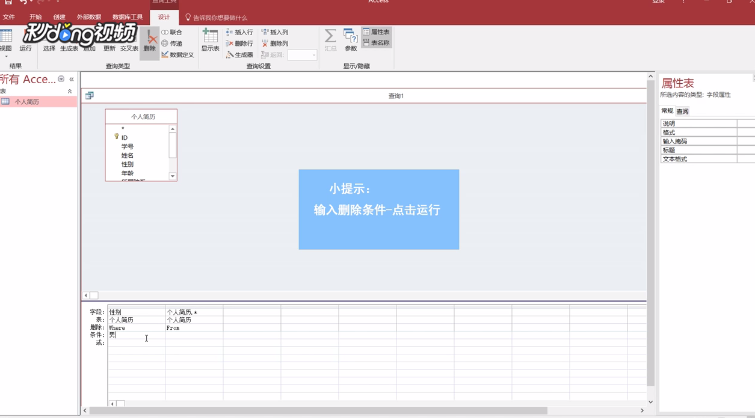Image resolution: width=755 pixels, height=418 pixels.
Task: Click the Where cell in 删除 row
Action: [136, 327]
